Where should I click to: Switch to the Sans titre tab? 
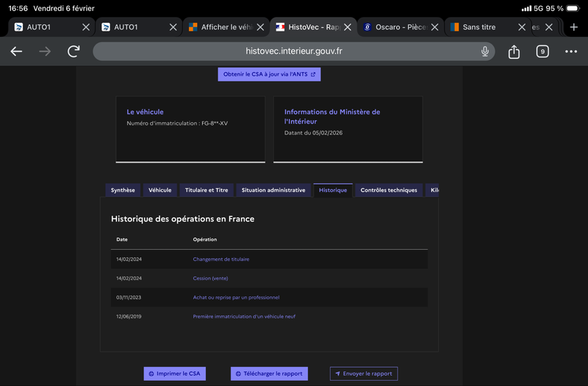point(479,27)
